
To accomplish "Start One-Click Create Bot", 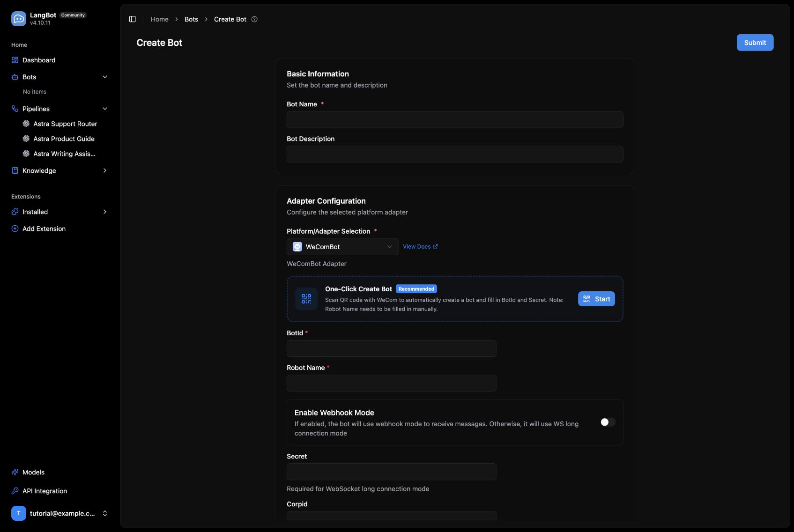I will 596,299.
